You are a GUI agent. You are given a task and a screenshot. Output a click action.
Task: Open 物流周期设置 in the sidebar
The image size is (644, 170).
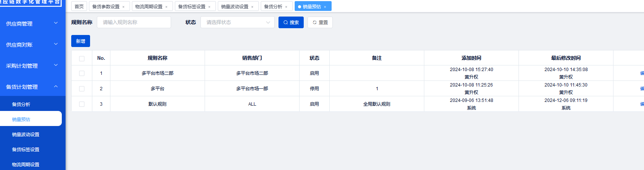31,164
